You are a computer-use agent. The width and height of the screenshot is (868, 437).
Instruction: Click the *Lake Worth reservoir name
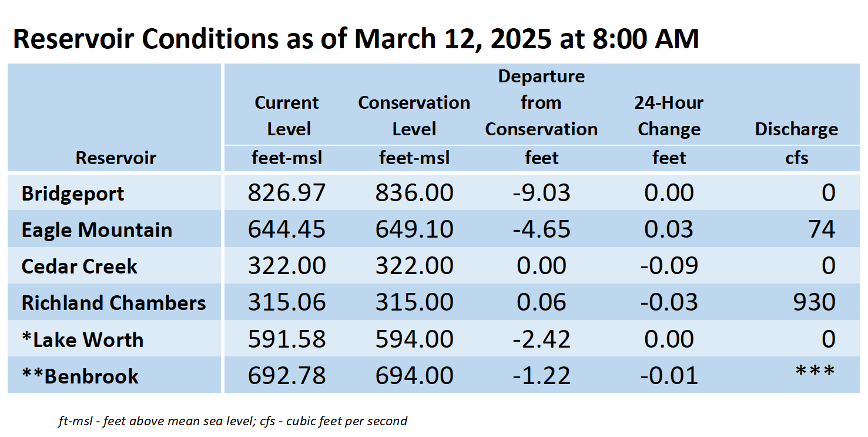(x=82, y=339)
